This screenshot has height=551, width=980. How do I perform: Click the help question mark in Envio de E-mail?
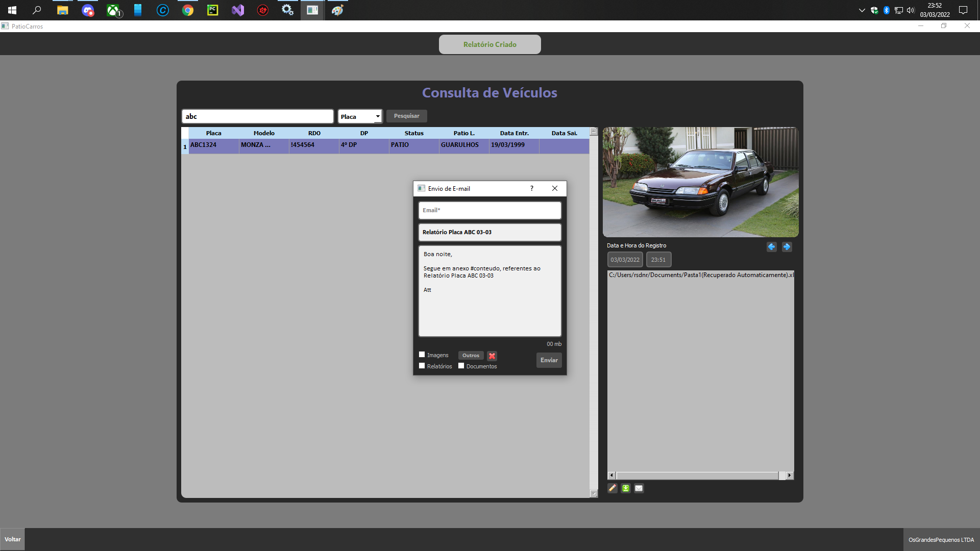pyautogui.click(x=531, y=188)
